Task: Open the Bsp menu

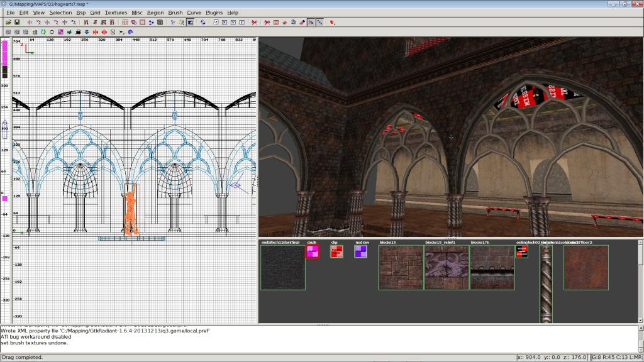Action: (x=81, y=13)
